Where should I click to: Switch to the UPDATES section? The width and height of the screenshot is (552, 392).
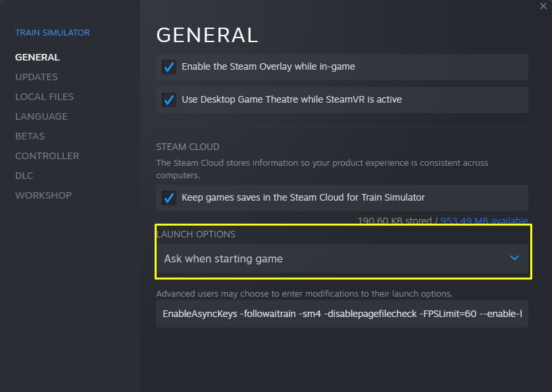[37, 77]
